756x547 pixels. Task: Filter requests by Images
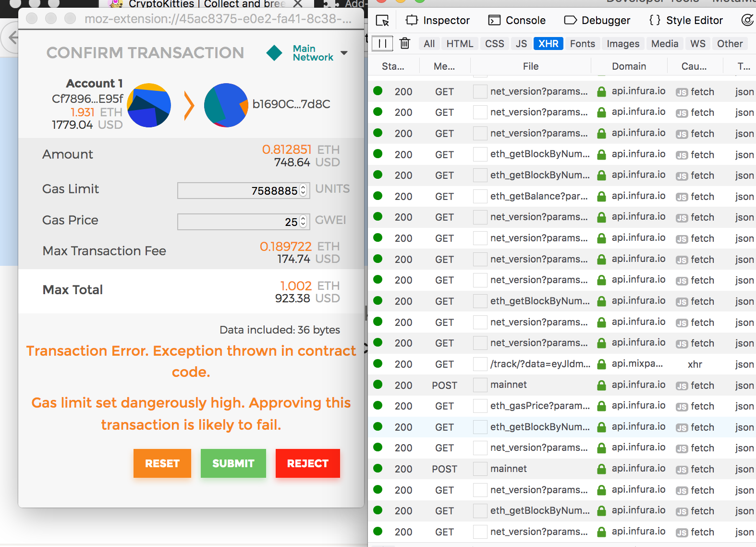click(x=623, y=44)
